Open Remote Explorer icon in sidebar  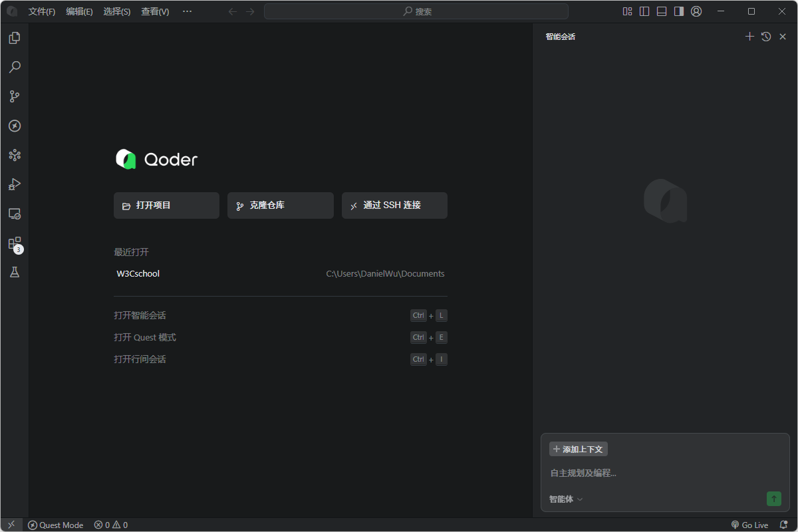coord(15,213)
